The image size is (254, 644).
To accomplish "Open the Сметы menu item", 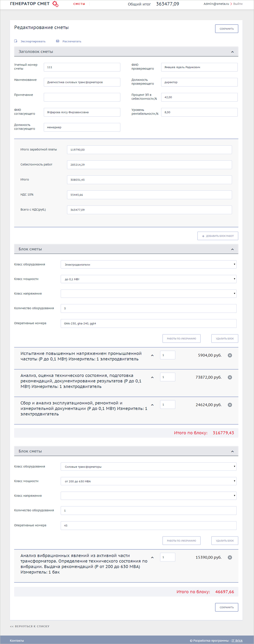I will click(79, 4).
